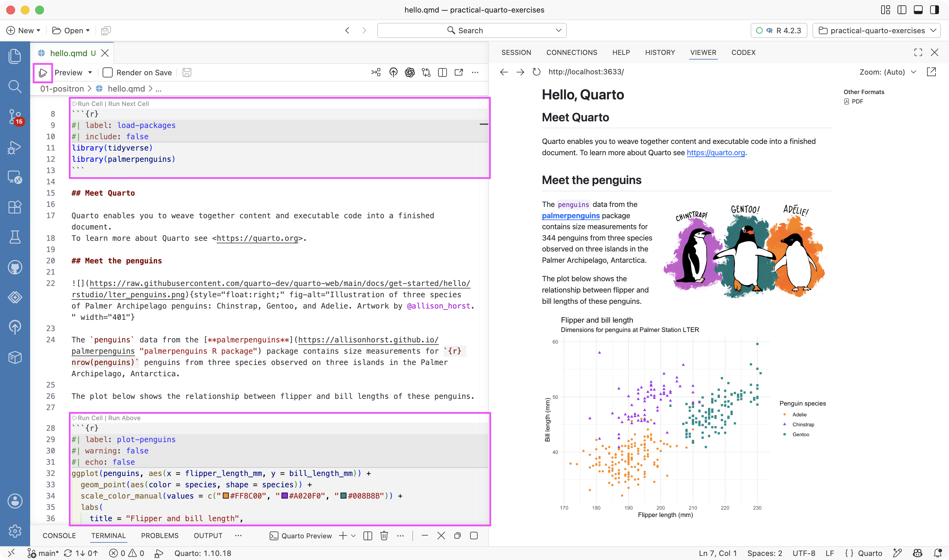Open the Extensions view

pos(15,207)
